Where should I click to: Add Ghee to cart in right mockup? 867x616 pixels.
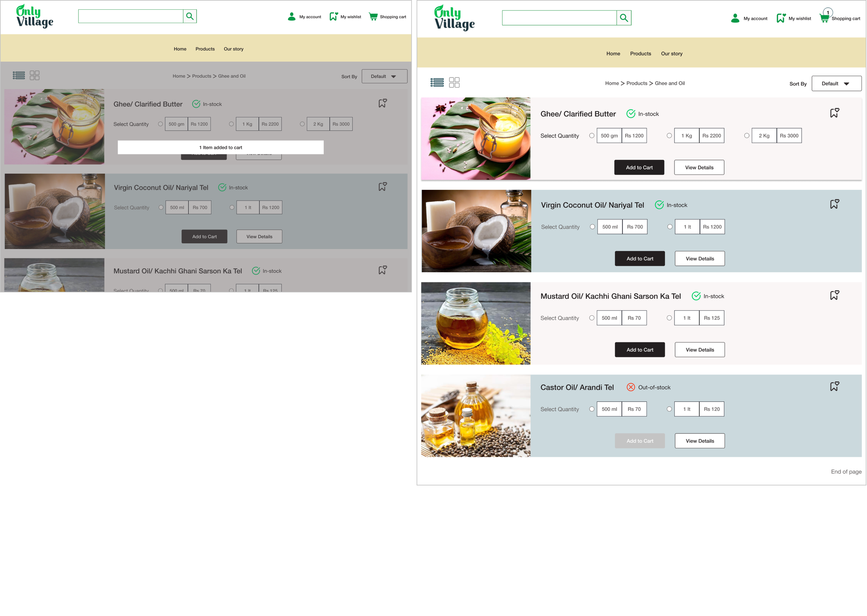[x=639, y=167]
